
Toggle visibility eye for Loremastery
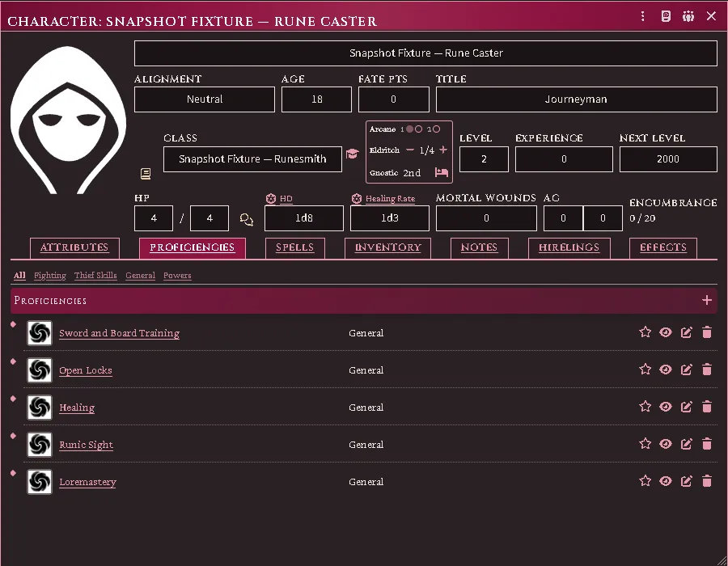coord(666,481)
